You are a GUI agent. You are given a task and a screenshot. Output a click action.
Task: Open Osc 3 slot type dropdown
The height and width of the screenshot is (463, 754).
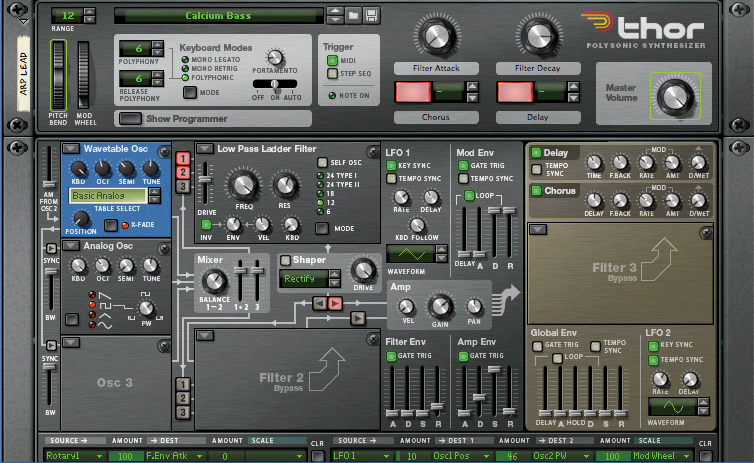point(71,342)
